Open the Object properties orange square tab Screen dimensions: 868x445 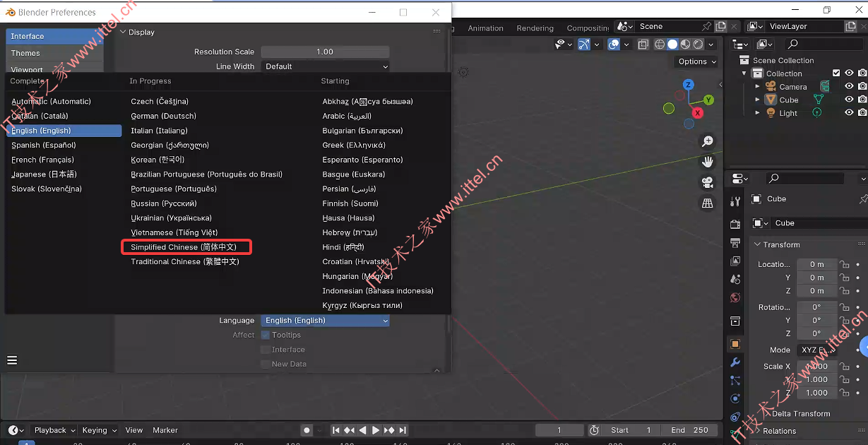tap(735, 344)
